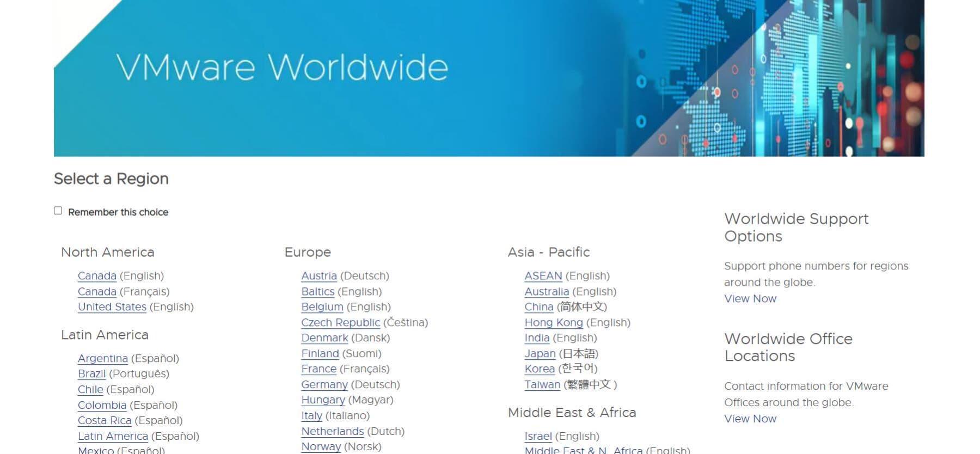This screenshot has width=980, height=454.
Task: Open the Canada (English) region link
Action: point(97,276)
